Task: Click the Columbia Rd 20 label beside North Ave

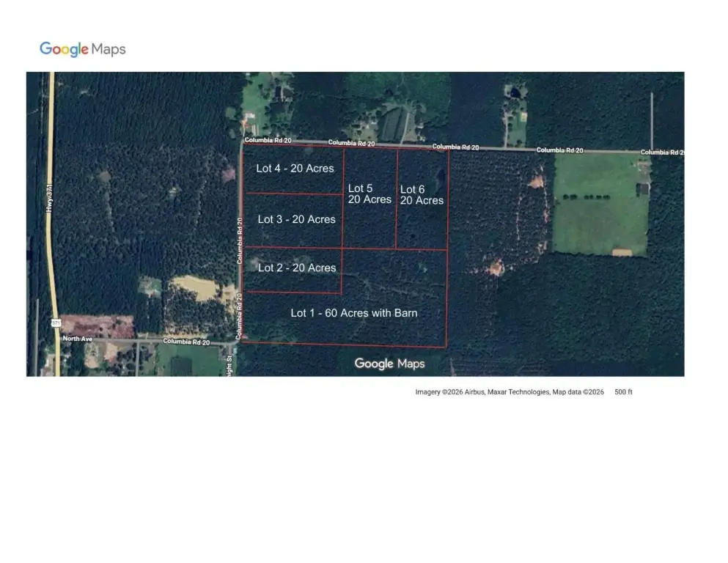Action: [186, 342]
